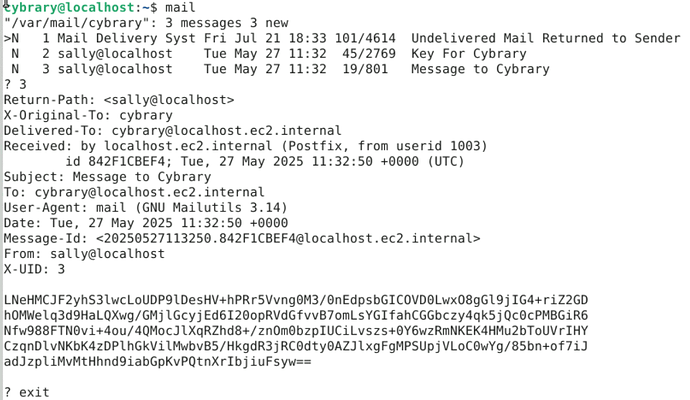This screenshot has height=400, width=690.
Task: Click the "? 3" mail prompt line
Action: click(x=15, y=85)
